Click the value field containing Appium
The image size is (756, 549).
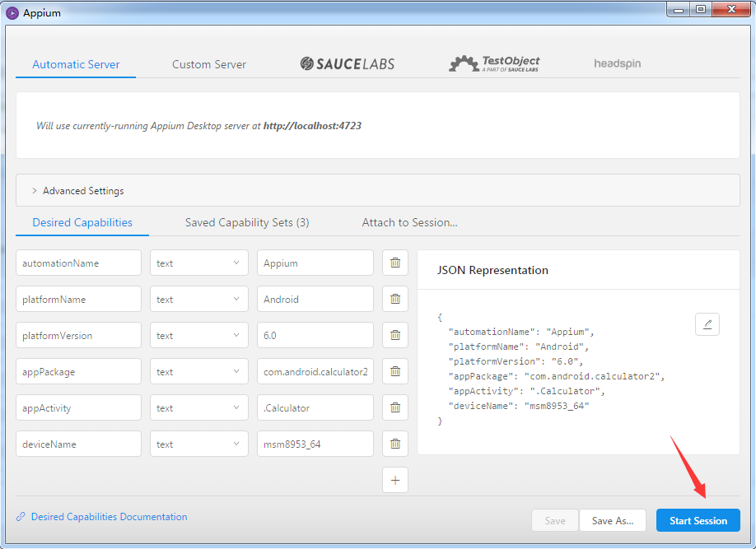tap(315, 263)
